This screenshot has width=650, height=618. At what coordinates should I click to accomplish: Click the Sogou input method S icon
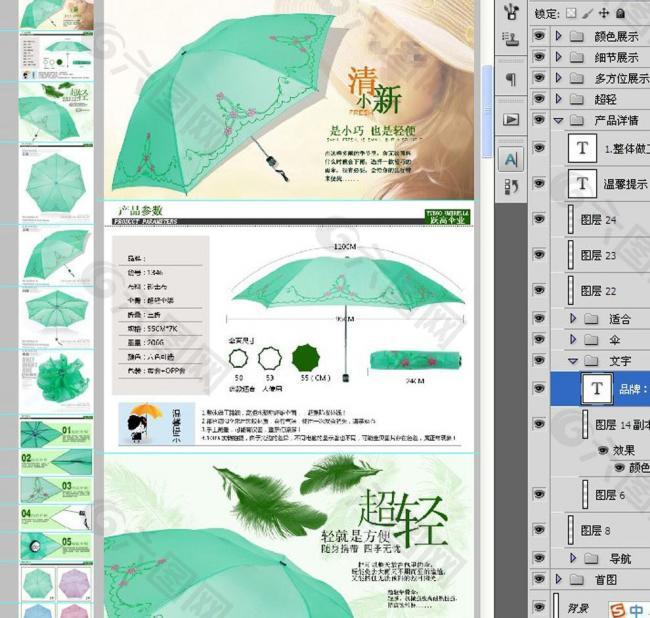[x=618, y=610]
